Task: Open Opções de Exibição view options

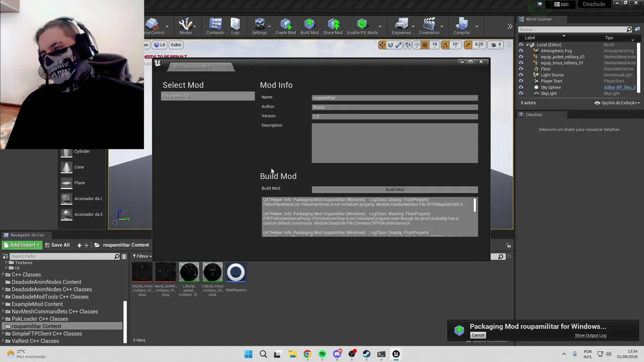Action: coord(617,103)
